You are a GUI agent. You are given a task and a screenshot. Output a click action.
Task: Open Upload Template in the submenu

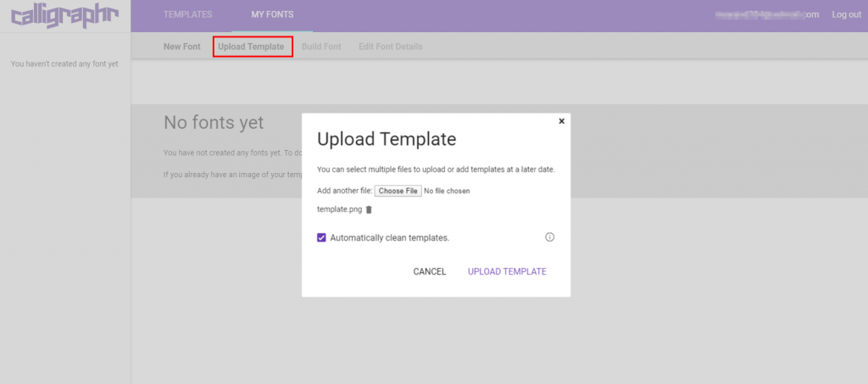(251, 47)
